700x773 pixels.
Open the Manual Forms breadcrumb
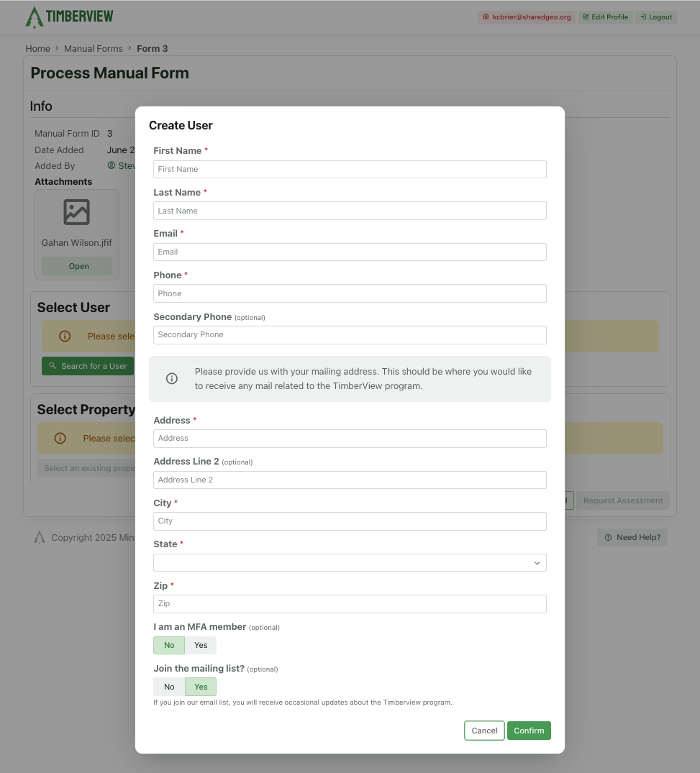(x=94, y=48)
